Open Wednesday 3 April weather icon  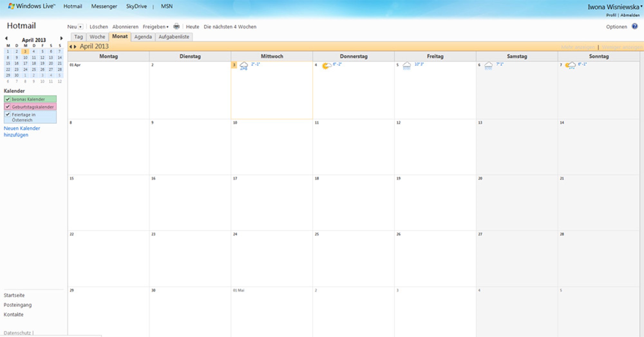(x=244, y=66)
